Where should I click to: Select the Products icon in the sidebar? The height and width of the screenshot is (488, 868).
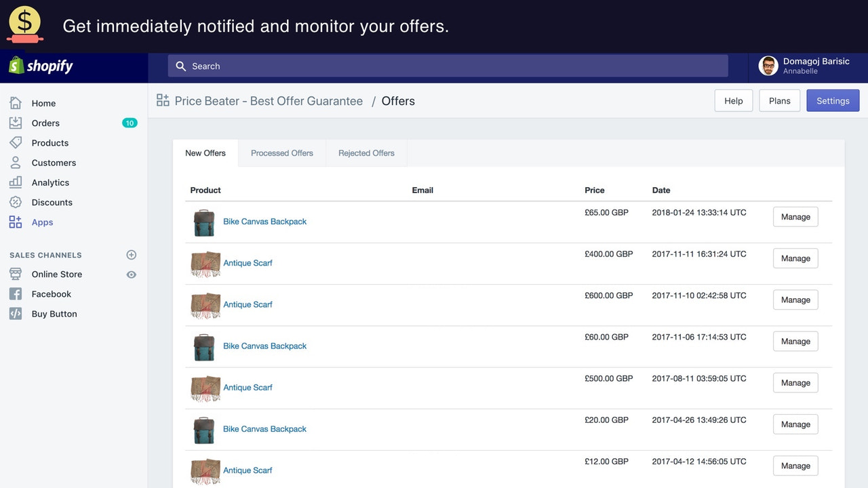[x=16, y=142]
